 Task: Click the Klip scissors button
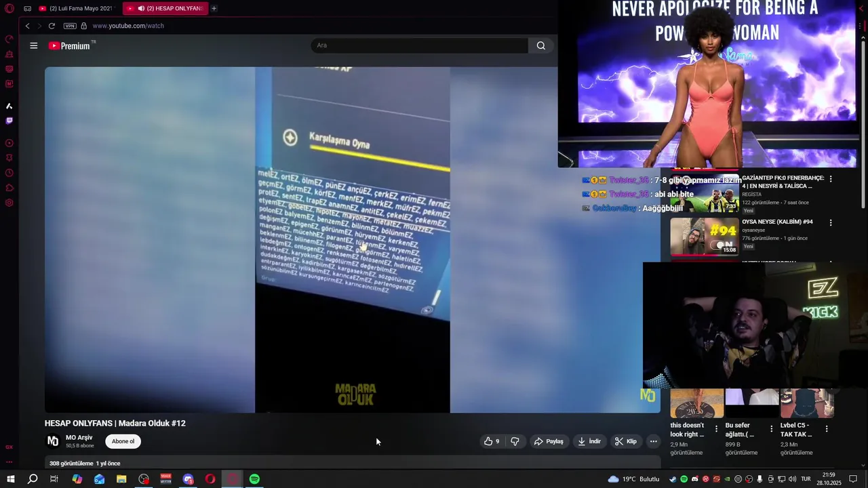[625, 441]
